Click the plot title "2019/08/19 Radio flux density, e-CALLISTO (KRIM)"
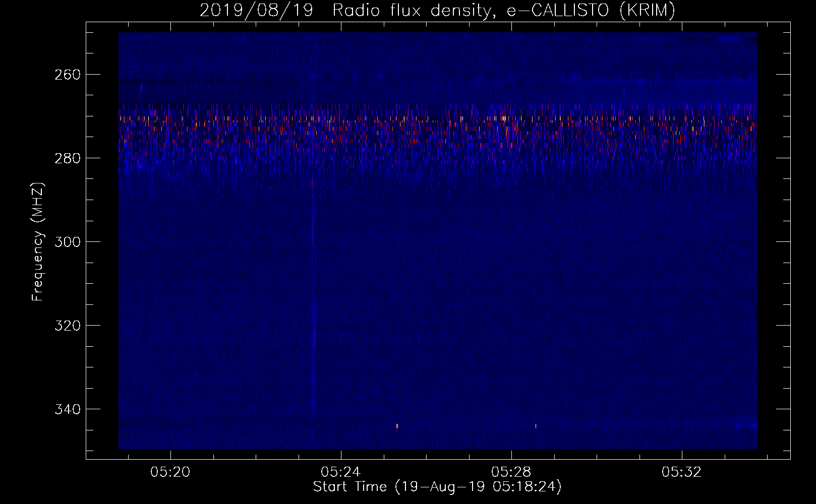This screenshot has height=504, width=816. click(x=437, y=10)
